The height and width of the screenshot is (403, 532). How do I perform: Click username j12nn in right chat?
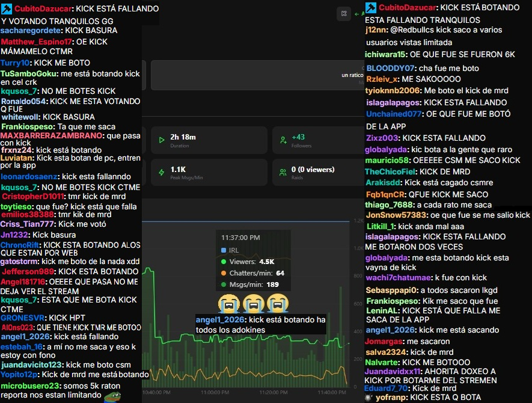click(x=376, y=30)
